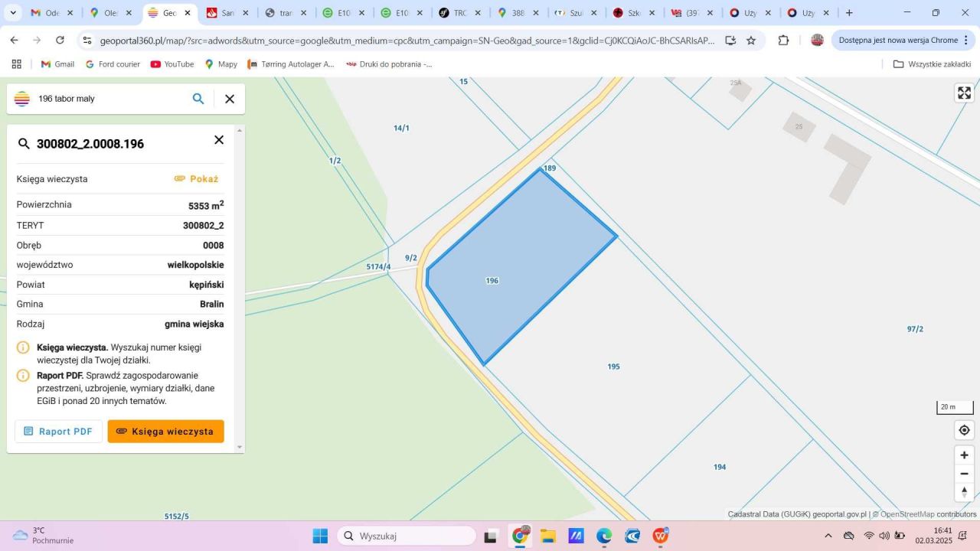Click the Raport PDF button
Viewport: 980px width, 551px height.
[x=58, y=431]
